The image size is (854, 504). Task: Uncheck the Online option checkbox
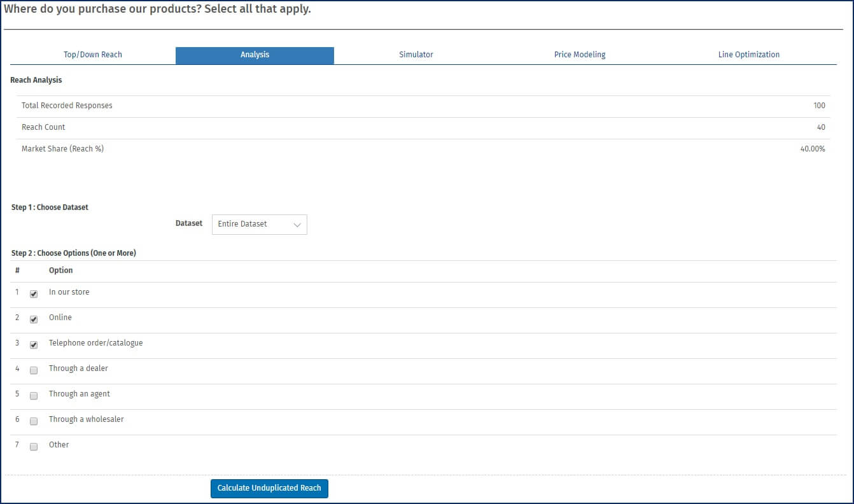click(x=34, y=319)
